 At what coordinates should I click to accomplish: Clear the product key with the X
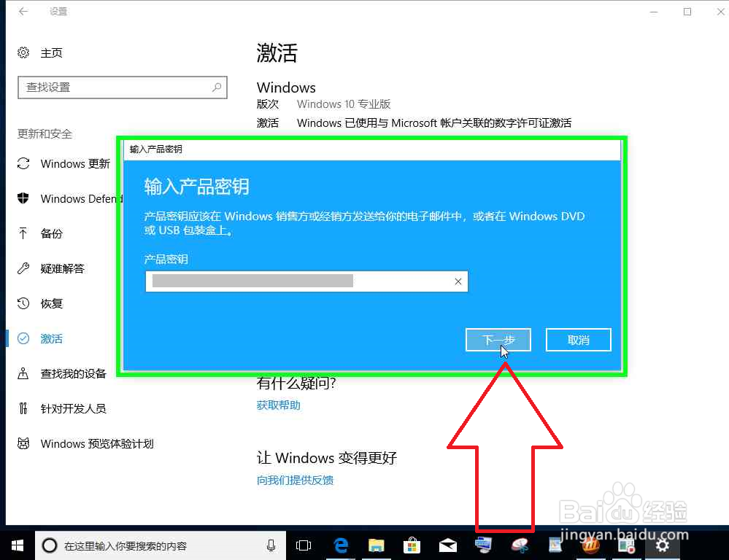(x=458, y=281)
